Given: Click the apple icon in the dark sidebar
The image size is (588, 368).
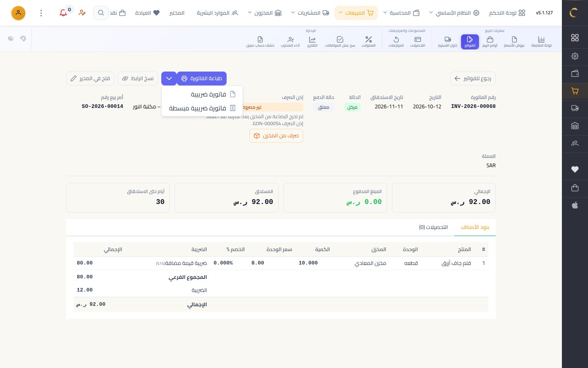Looking at the screenshot, I should point(575,205).
